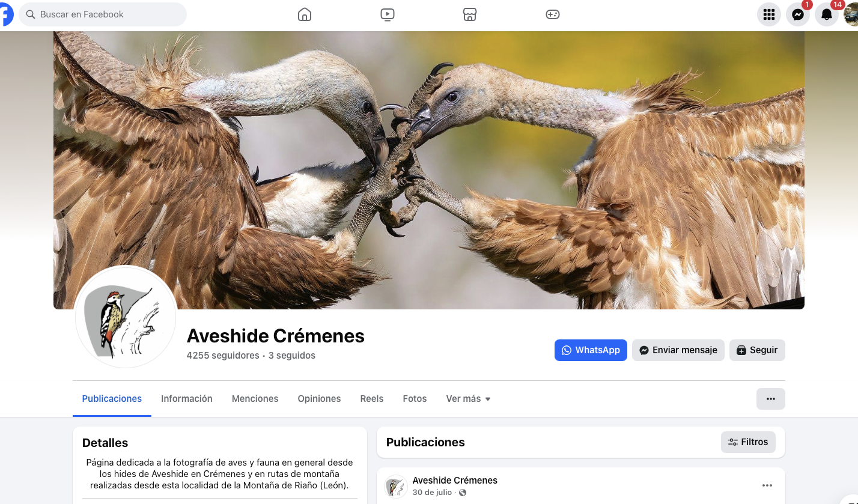Open the apps menu grid icon
The width and height of the screenshot is (858, 504).
tap(769, 14)
